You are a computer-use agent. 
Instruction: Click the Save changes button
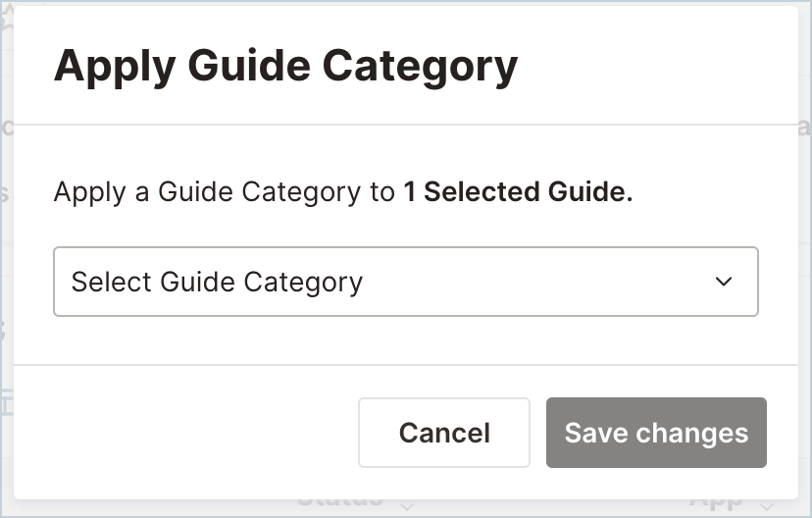point(656,433)
